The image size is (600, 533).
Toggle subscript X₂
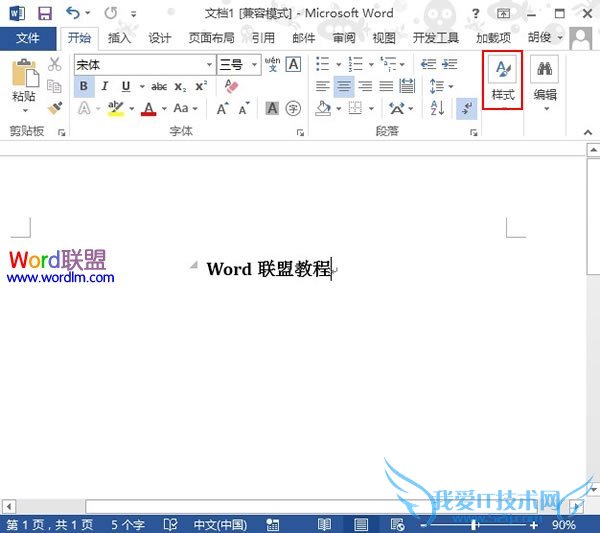point(180,87)
